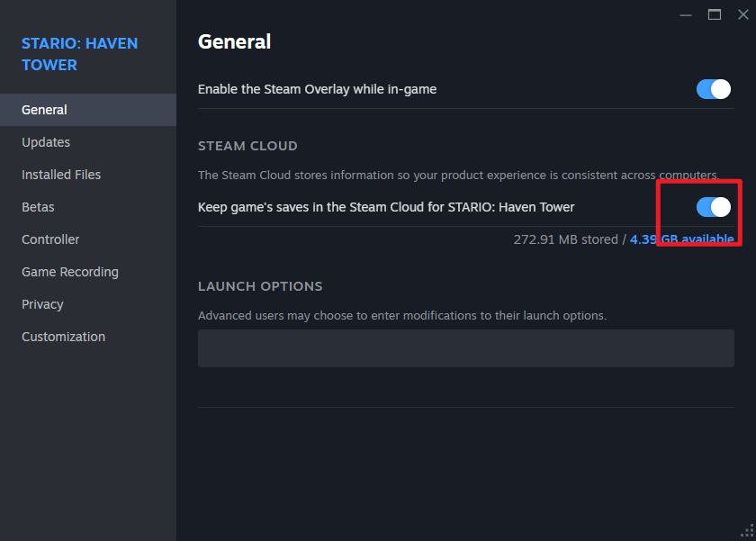The height and width of the screenshot is (541, 756).
Task: Maximize the properties window
Action: pyautogui.click(x=715, y=14)
